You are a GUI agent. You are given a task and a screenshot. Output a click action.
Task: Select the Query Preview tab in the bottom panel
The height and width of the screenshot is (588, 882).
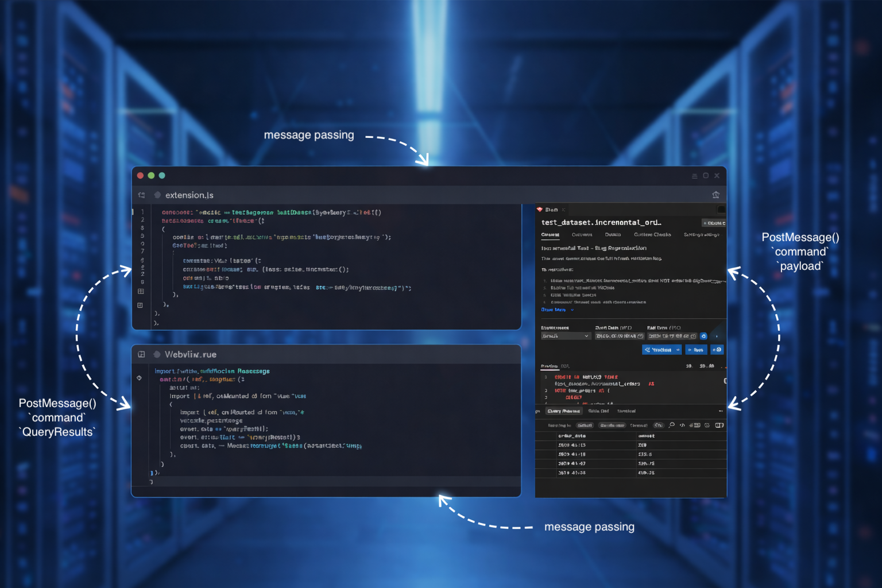(563, 411)
